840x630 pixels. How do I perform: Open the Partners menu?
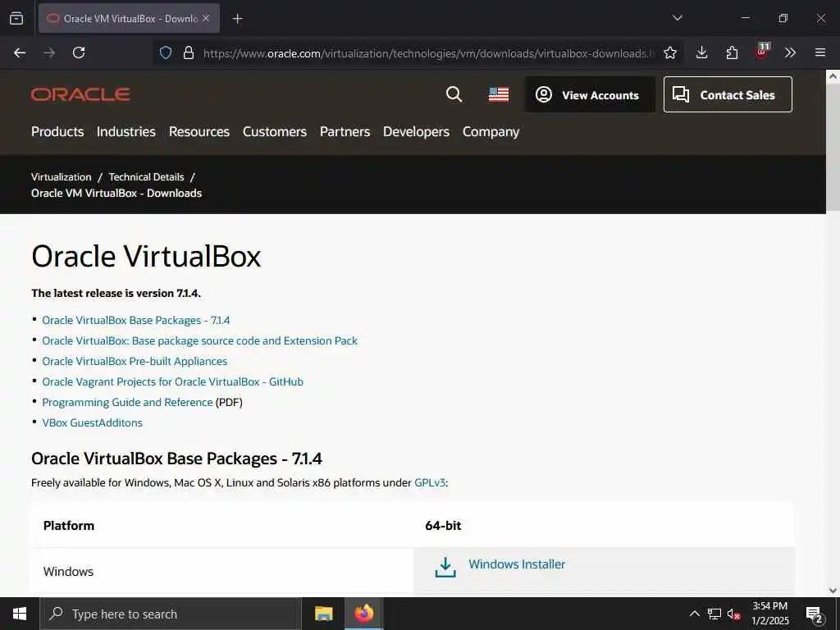pyautogui.click(x=345, y=132)
